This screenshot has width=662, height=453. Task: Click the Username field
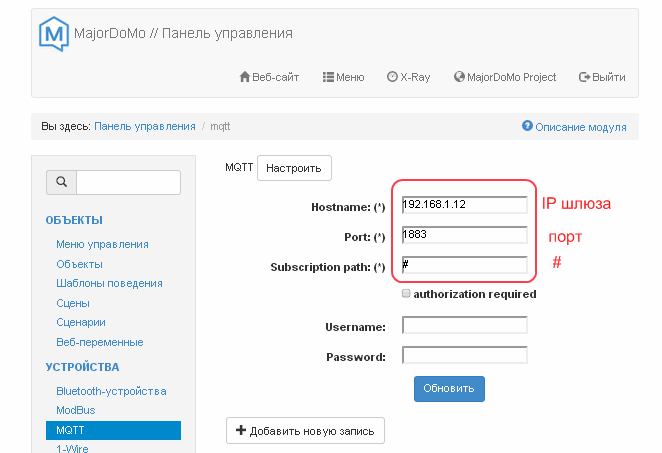click(x=464, y=325)
